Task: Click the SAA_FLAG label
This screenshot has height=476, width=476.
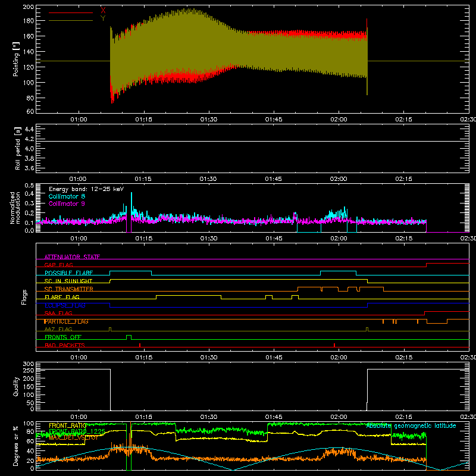Action: click(58, 313)
